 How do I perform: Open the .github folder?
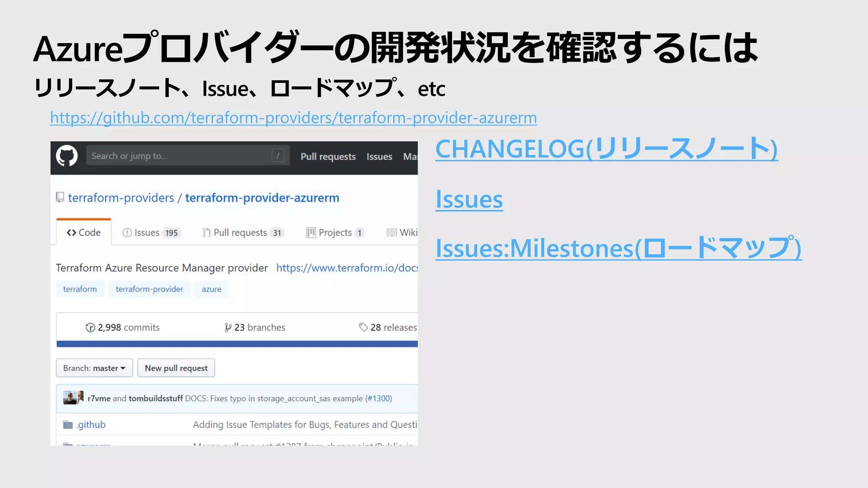point(91,424)
